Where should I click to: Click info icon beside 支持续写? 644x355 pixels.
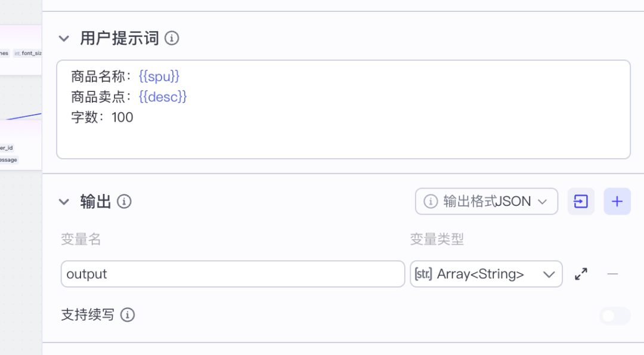coord(128,314)
